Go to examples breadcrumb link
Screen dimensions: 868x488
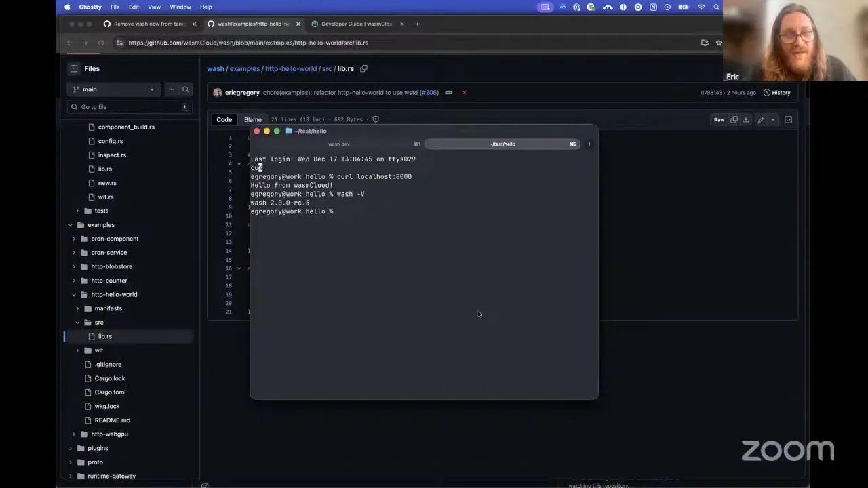pos(245,68)
